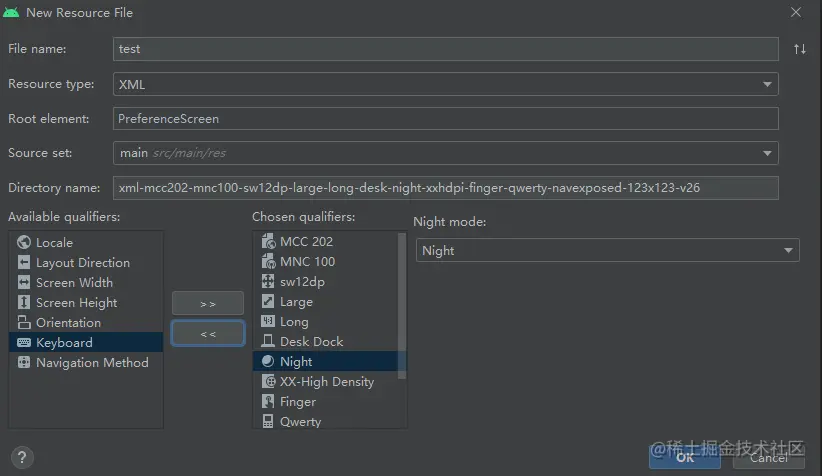Click the Directory name field
Viewport: 822px width, 476px height.
pyautogui.click(x=445, y=188)
